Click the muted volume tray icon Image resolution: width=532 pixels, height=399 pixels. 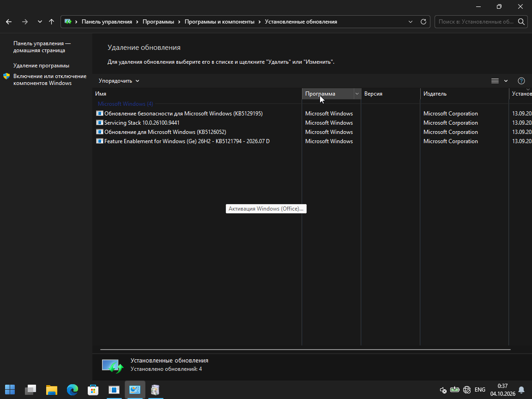443,390
